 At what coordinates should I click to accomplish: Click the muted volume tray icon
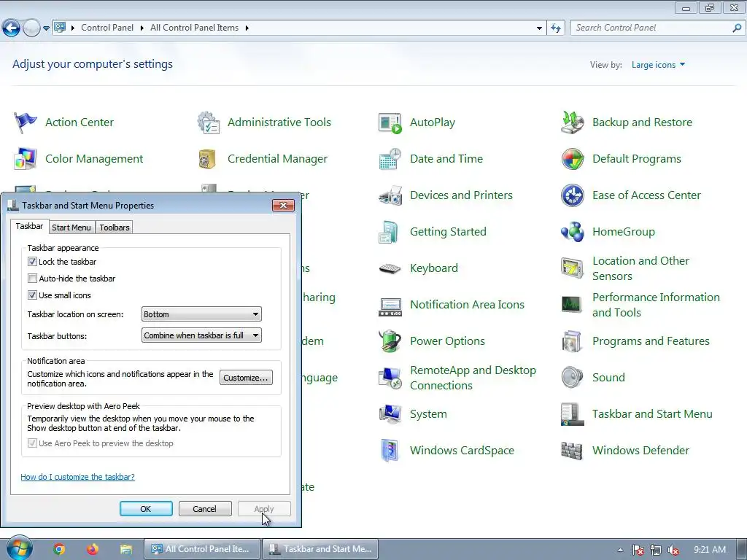coord(673,550)
